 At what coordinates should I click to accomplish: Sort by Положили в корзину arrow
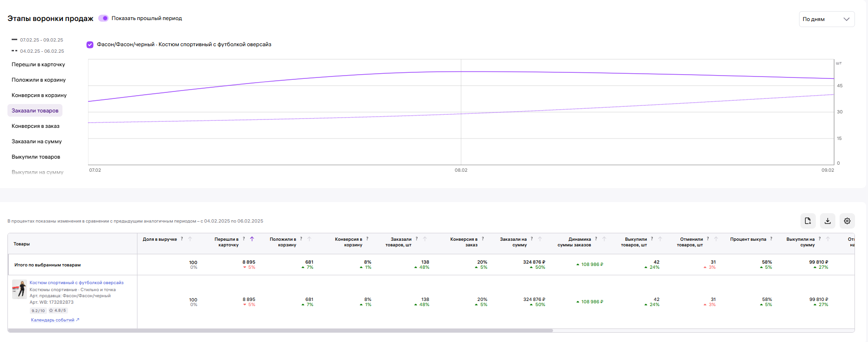tap(309, 239)
